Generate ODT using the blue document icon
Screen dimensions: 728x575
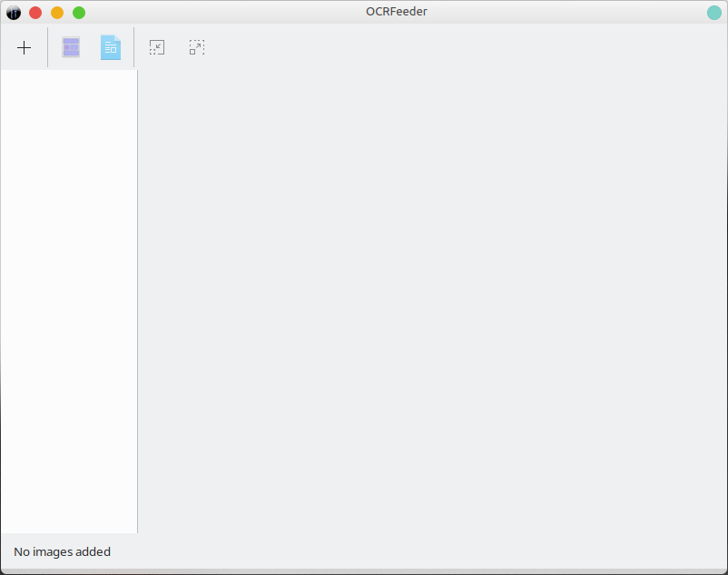tap(110, 47)
